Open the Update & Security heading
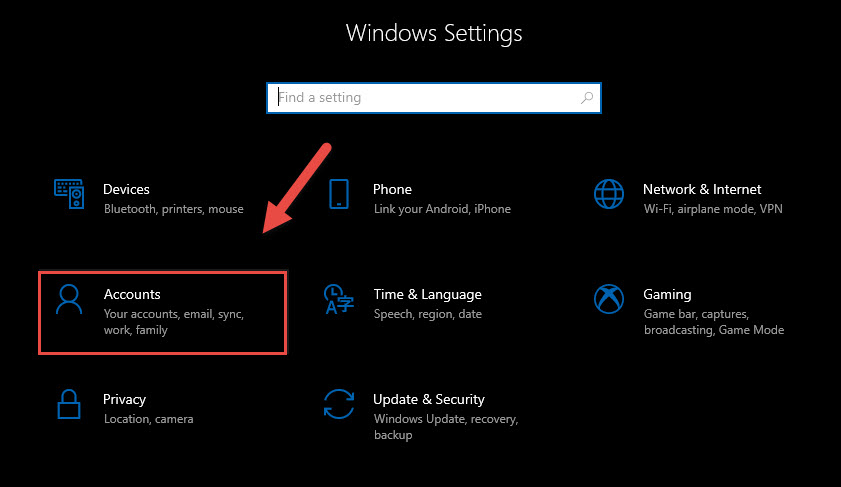 pos(429,400)
